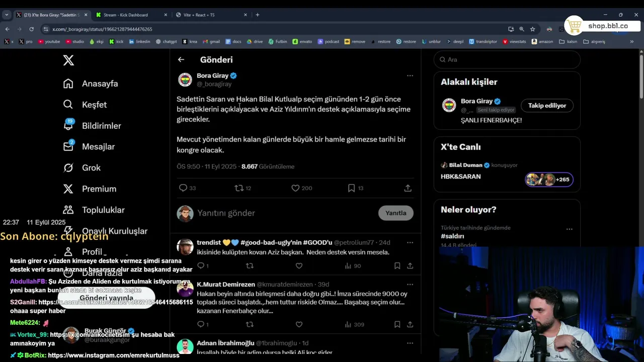The width and height of the screenshot is (644, 362).
Task: Open Topluluklar communities
Action: [x=94, y=210]
